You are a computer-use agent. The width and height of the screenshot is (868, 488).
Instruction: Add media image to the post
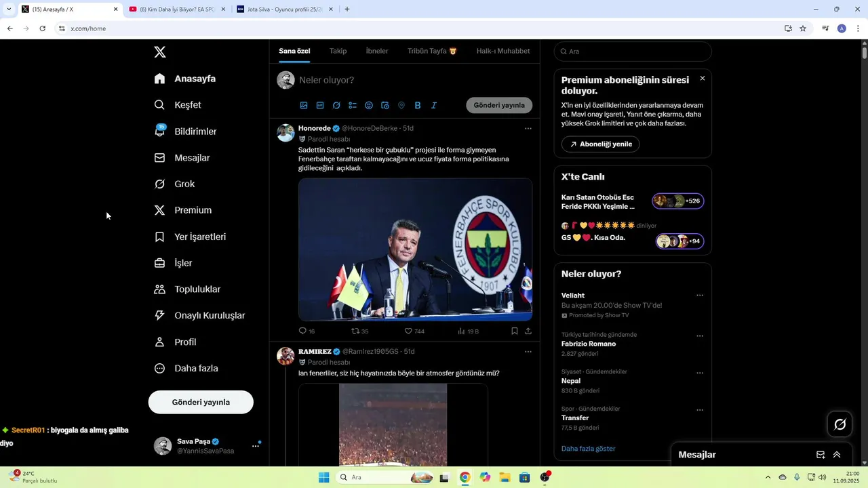pyautogui.click(x=304, y=106)
